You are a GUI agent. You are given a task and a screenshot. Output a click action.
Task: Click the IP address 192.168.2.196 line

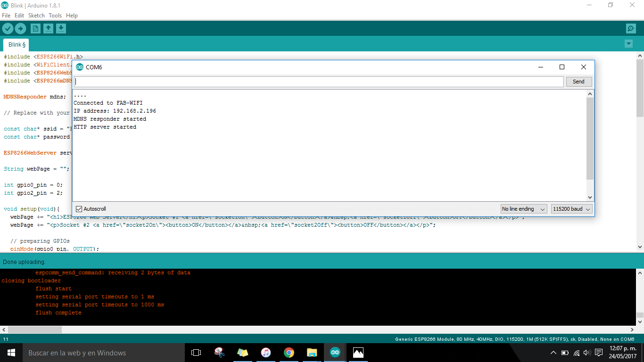pyautogui.click(x=115, y=111)
